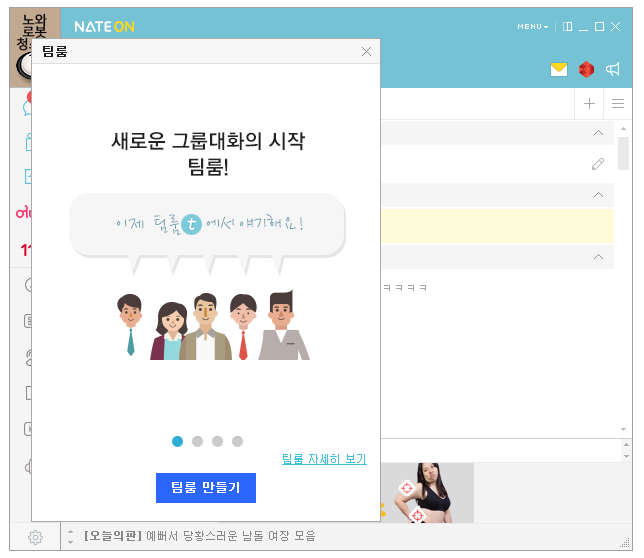
Task: Collapse the first group chevron
Action: pos(598,133)
